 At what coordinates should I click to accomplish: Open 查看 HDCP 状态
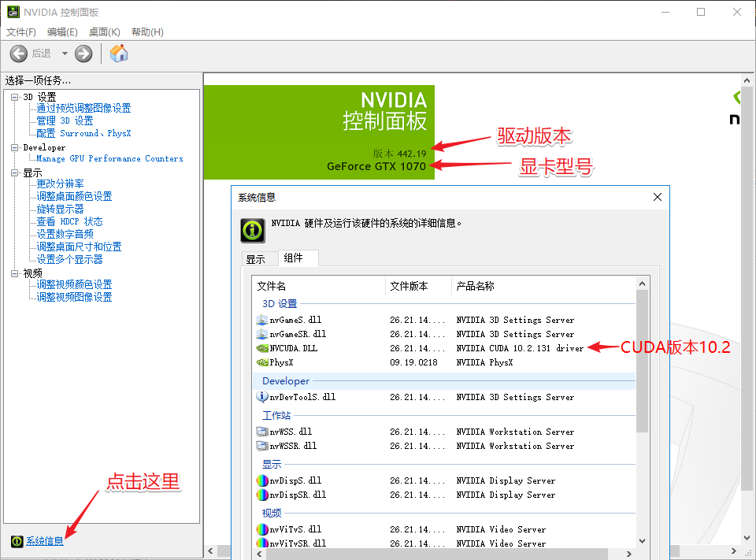(70, 221)
